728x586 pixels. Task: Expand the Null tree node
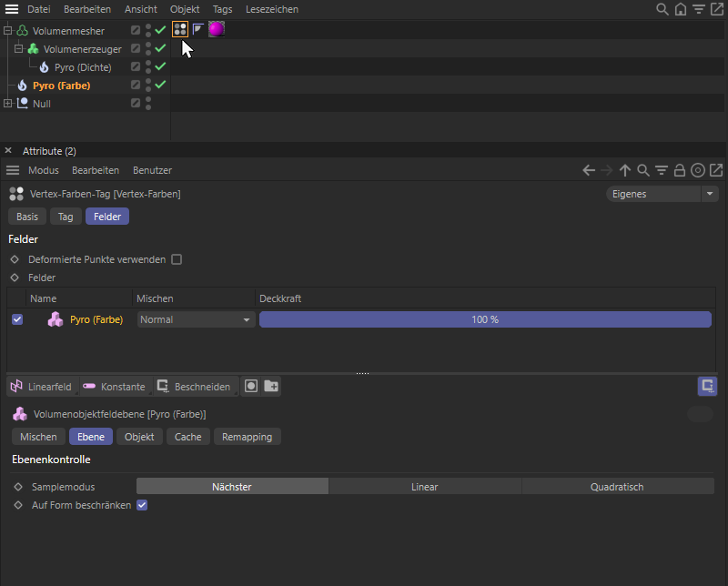7,104
